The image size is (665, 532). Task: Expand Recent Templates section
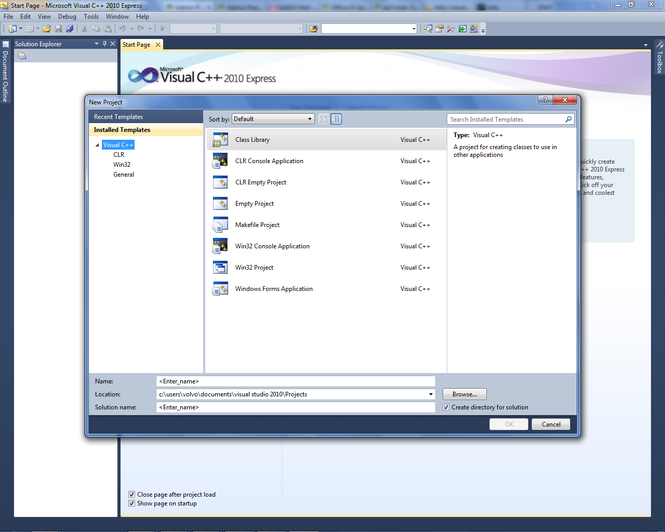pyautogui.click(x=146, y=117)
